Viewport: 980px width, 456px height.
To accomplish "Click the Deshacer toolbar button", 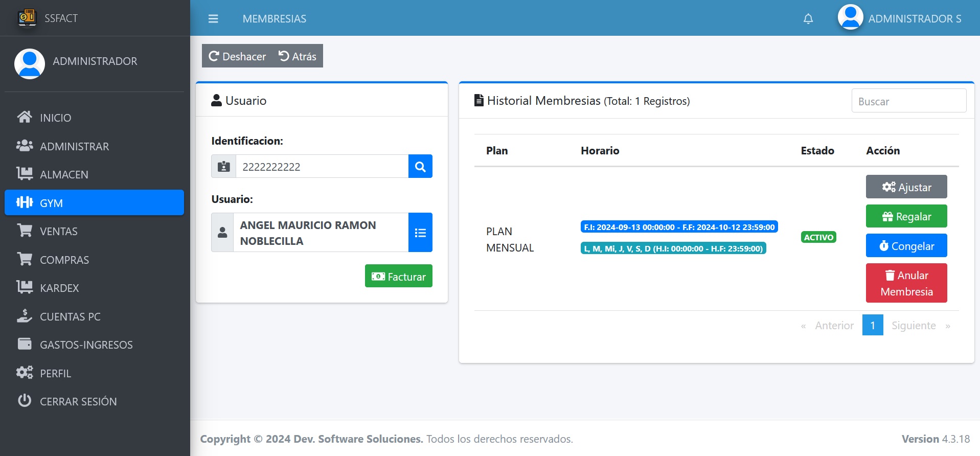I will point(238,56).
